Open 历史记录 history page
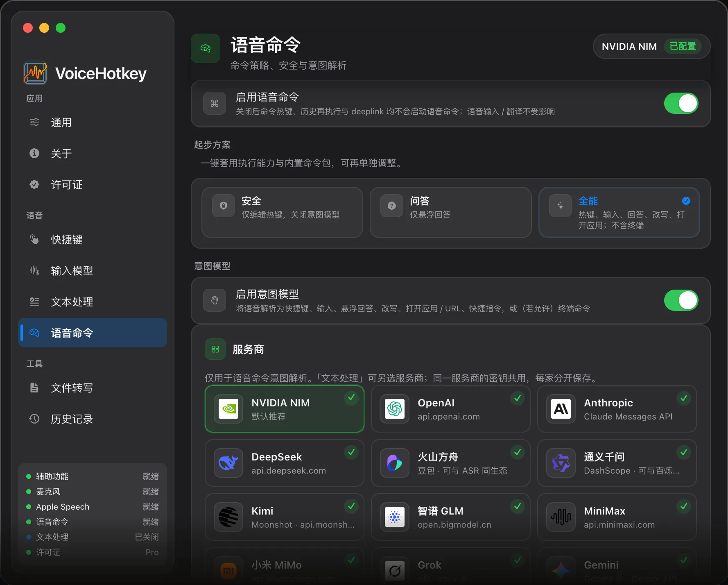The height and width of the screenshot is (585, 728). tap(93, 419)
